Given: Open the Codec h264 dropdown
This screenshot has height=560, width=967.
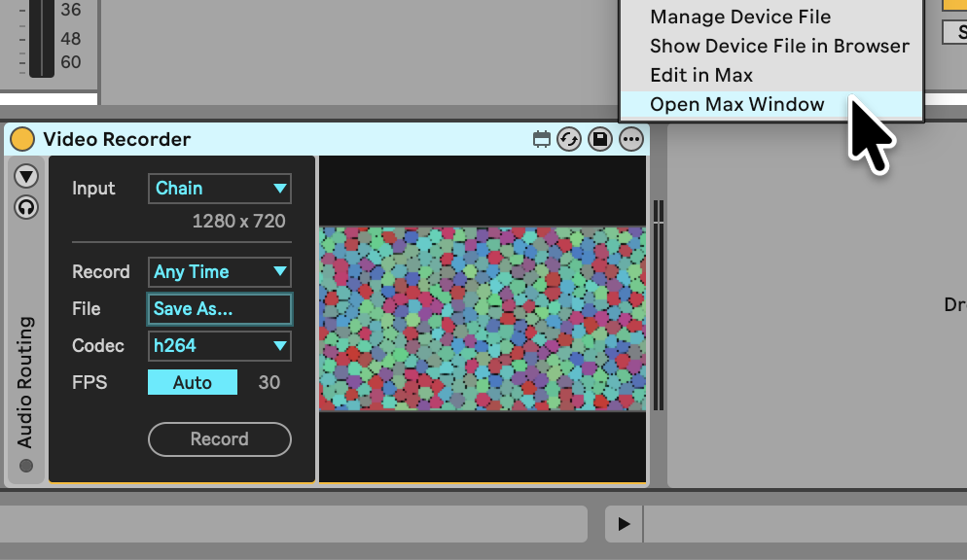Looking at the screenshot, I should coord(219,345).
